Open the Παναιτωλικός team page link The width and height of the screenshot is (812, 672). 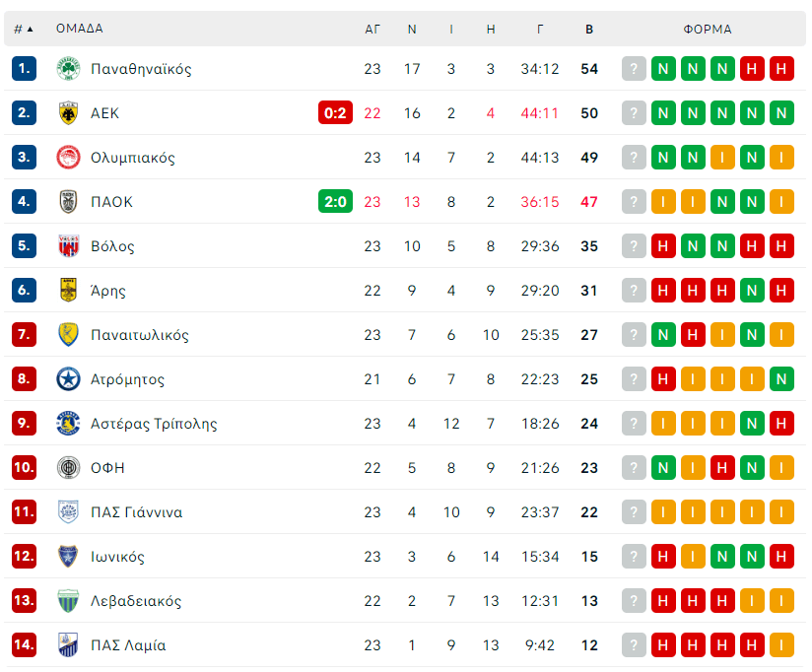(x=140, y=335)
